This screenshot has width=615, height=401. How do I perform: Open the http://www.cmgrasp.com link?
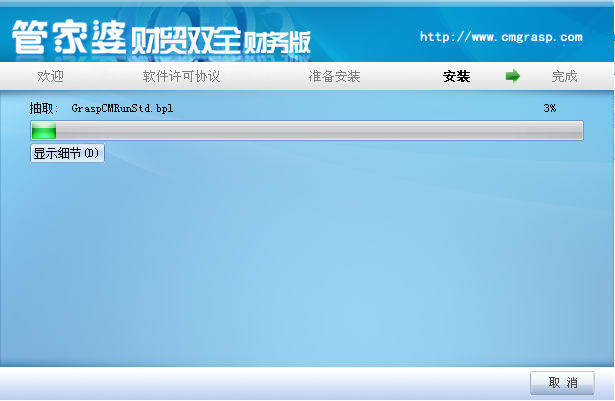point(501,37)
